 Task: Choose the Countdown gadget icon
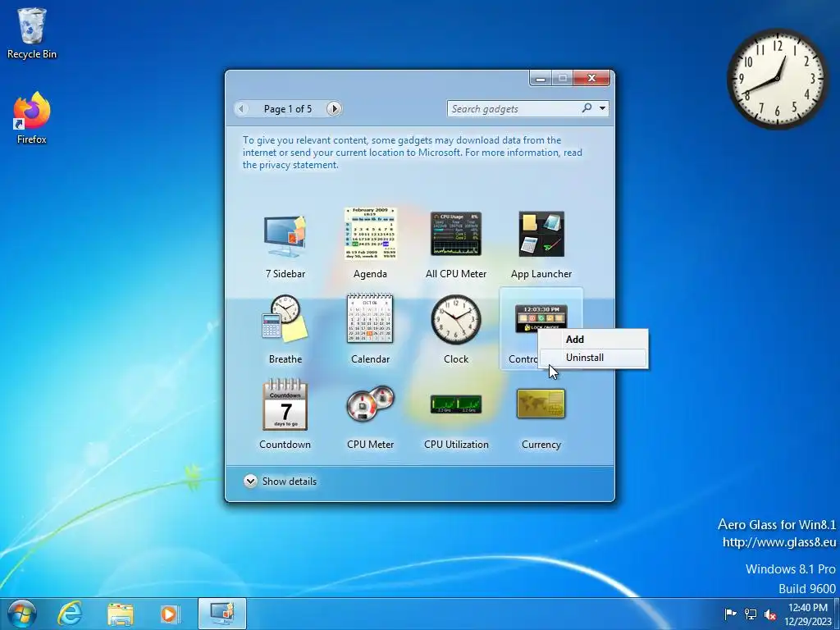(x=285, y=404)
